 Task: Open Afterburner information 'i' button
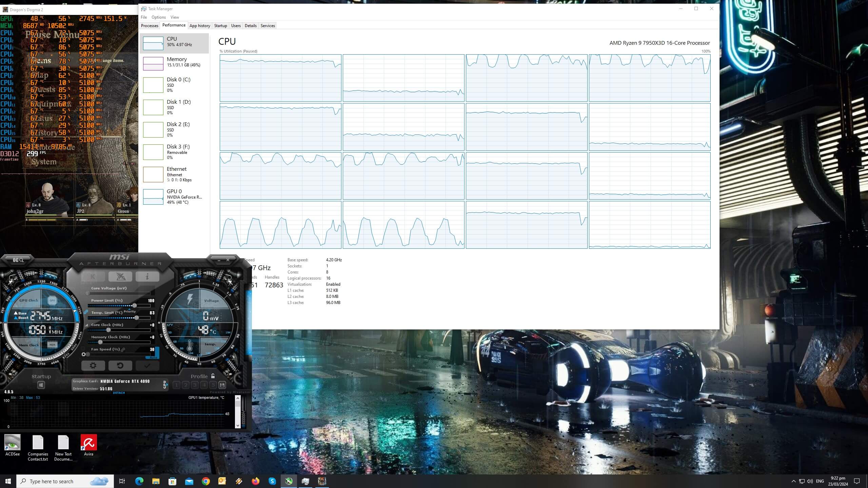147,277
